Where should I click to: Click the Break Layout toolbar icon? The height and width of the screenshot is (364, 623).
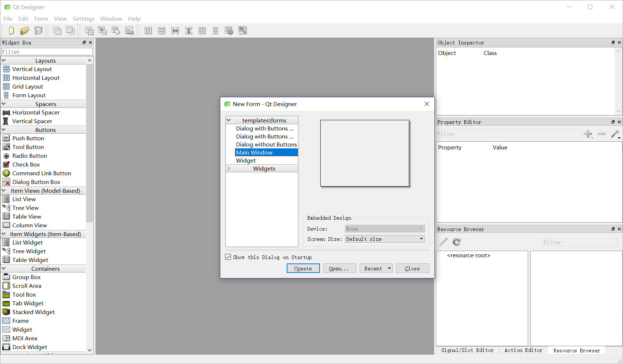(x=229, y=31)
